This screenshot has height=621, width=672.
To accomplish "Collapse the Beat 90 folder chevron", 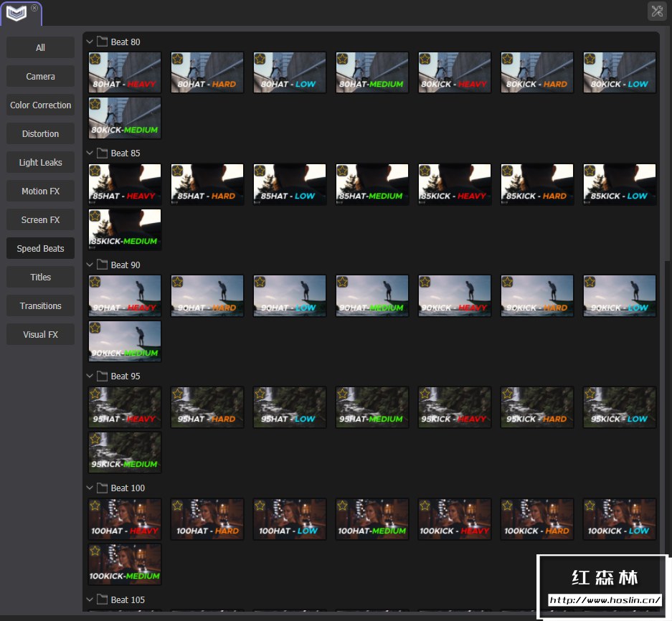I will click(x=90, y=265).
